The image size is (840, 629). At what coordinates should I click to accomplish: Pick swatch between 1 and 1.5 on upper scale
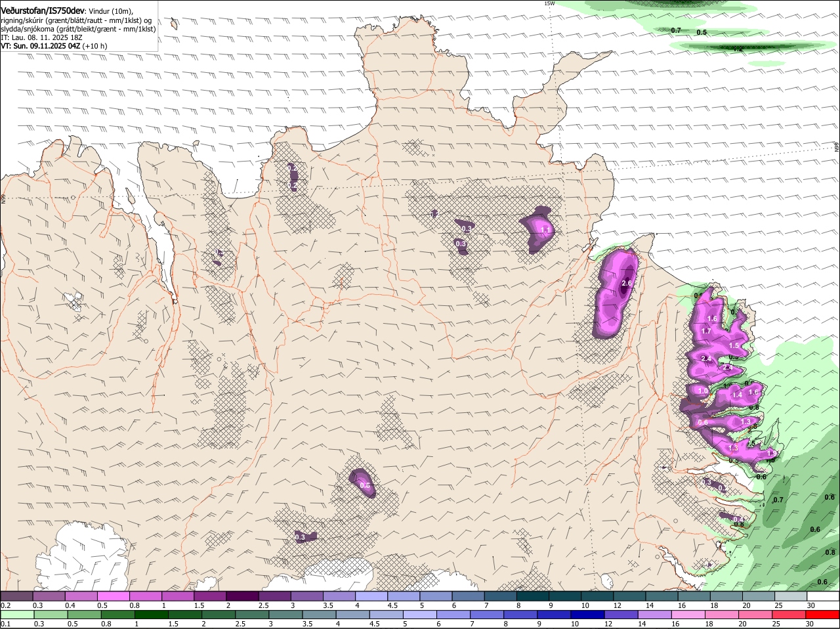tap(178, 596)
